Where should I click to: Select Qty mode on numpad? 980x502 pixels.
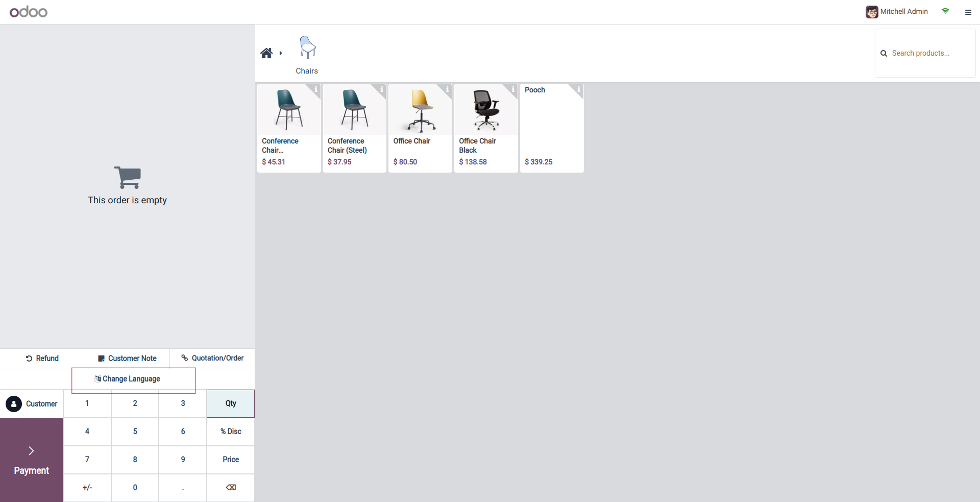[x=231, y=403]
